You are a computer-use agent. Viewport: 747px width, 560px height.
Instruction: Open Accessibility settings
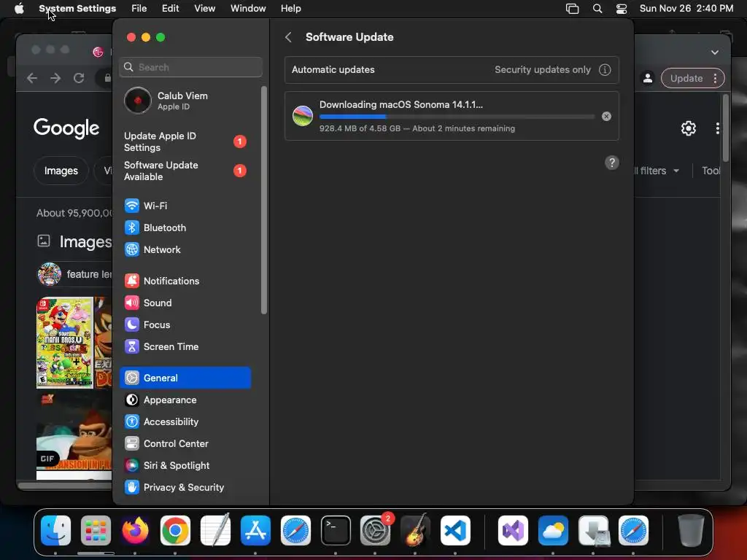185,422
